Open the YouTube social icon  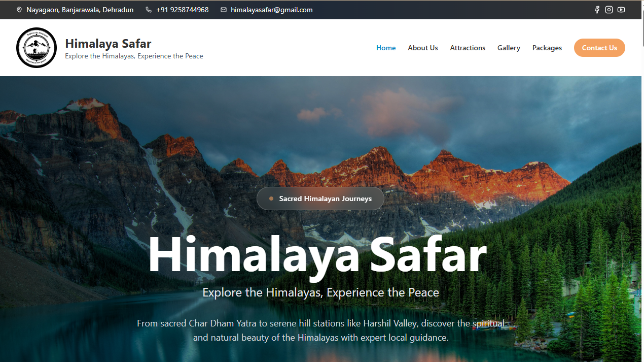coord(621,10)
